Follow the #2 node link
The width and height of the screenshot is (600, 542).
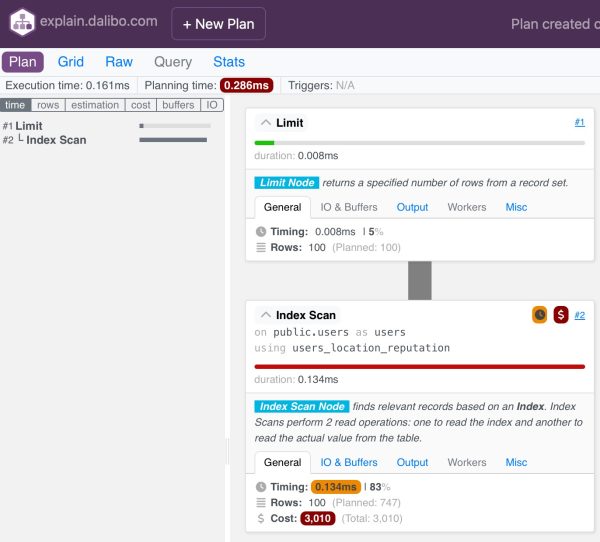[x=579, y=315]
